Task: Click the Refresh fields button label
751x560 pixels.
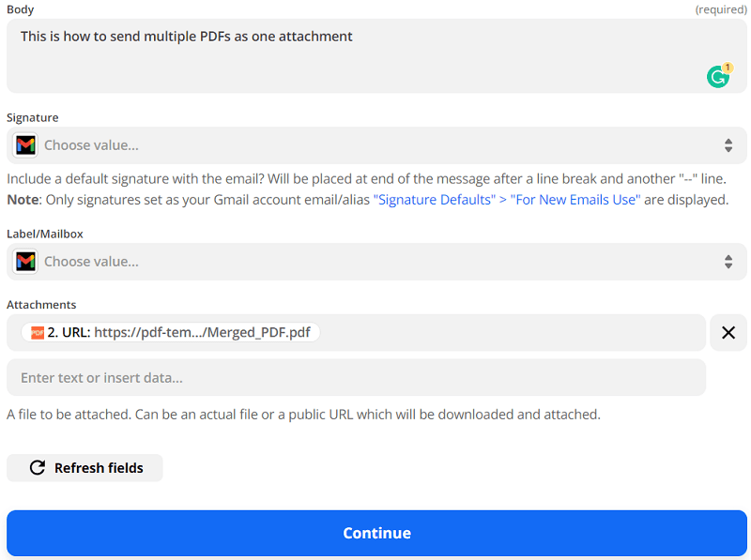Action: coord(99,468)
